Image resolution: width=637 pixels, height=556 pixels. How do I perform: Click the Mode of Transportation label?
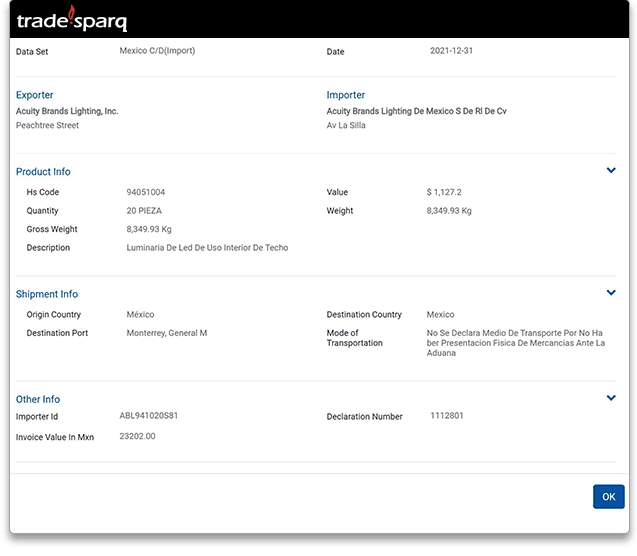355,338
